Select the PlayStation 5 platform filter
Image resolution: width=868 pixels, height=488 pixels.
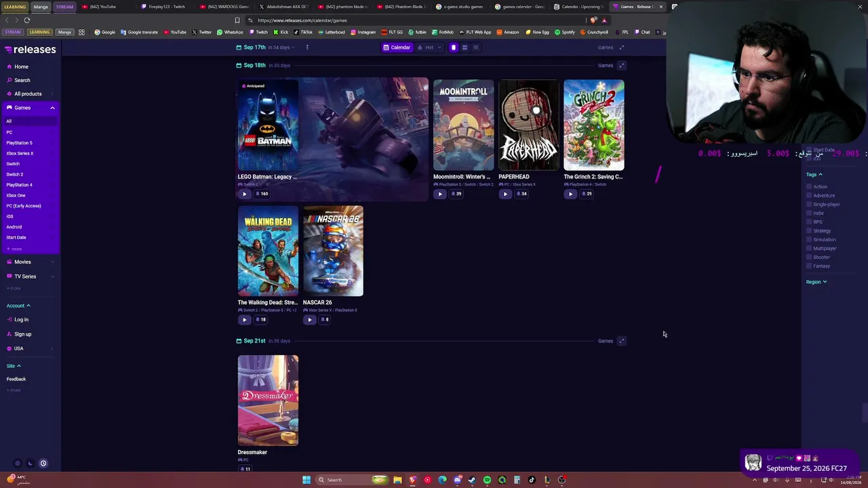coord(19,143)
